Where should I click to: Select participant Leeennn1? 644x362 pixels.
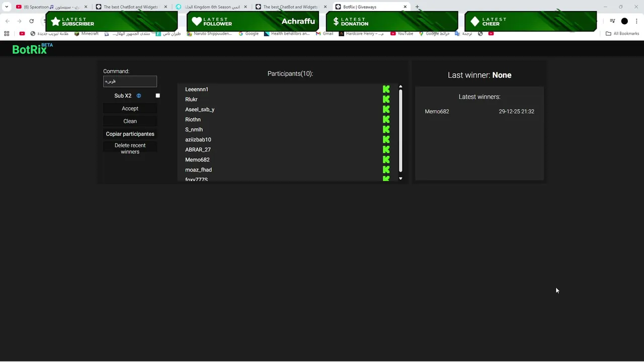click(197, 89)
